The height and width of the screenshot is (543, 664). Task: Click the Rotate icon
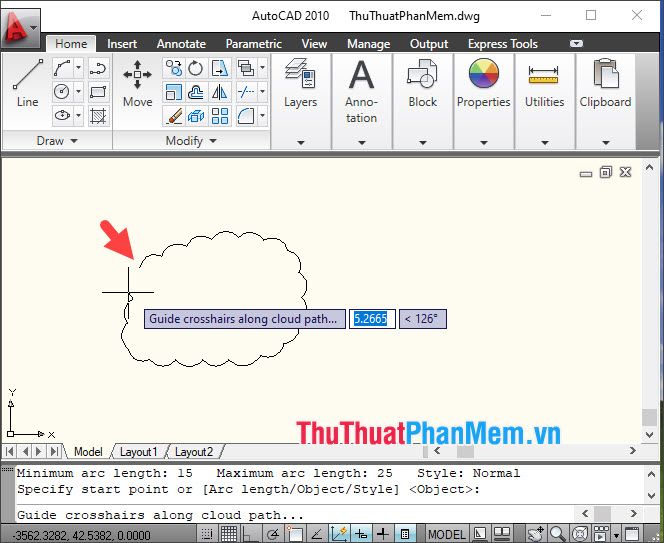point(196,68)
